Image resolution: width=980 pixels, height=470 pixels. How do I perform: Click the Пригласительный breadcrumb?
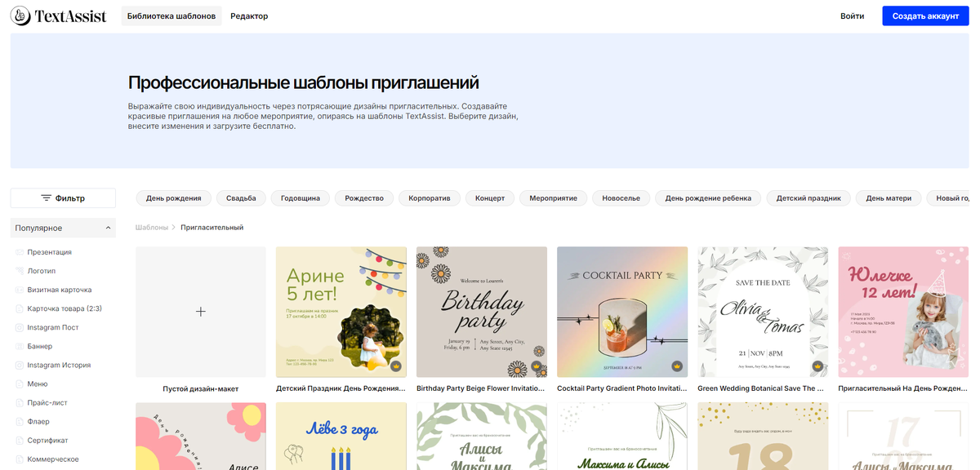[212, 228]
